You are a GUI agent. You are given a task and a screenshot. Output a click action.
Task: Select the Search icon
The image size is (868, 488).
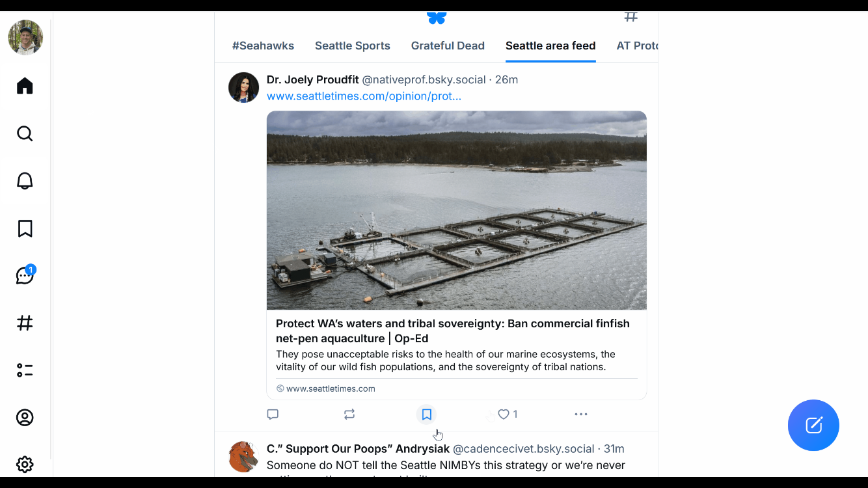(x=25, y=133)
